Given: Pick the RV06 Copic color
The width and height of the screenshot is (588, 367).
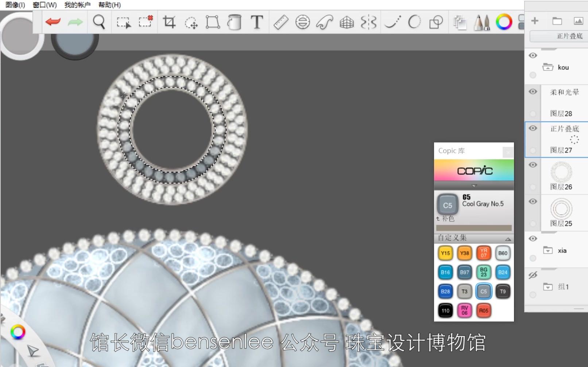Looking at the screenshot, I should pyautogui.click(x=464, y=311).
